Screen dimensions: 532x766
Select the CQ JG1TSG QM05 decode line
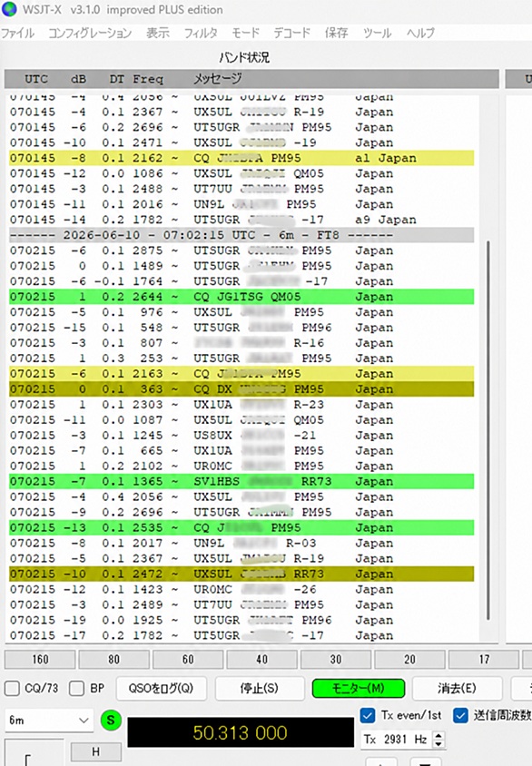(241, 297)
